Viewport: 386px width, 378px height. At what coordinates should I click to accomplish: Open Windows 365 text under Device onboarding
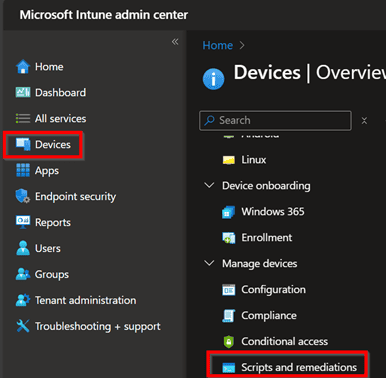273,212
